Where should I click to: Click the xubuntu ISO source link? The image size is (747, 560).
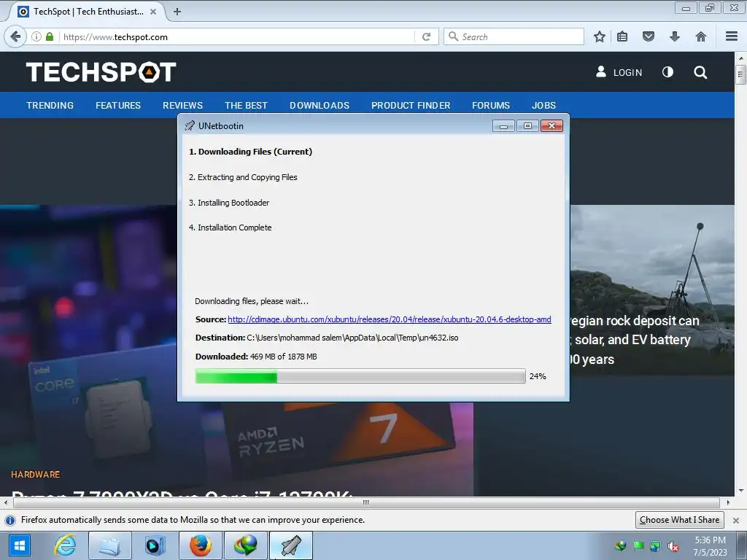coord(390,319)
